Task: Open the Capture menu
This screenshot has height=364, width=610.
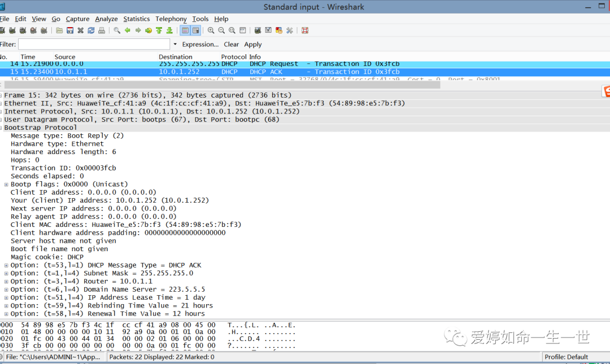Action: 77,19
